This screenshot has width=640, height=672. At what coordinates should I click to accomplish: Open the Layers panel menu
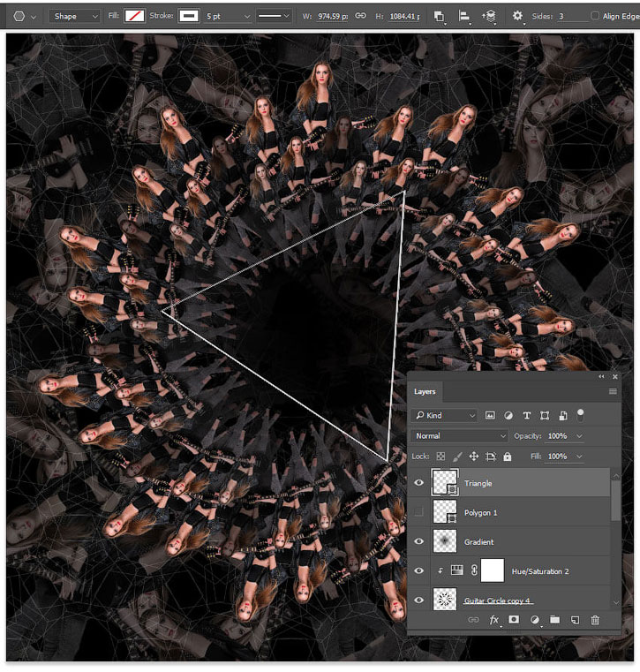[x=613, y=391]
